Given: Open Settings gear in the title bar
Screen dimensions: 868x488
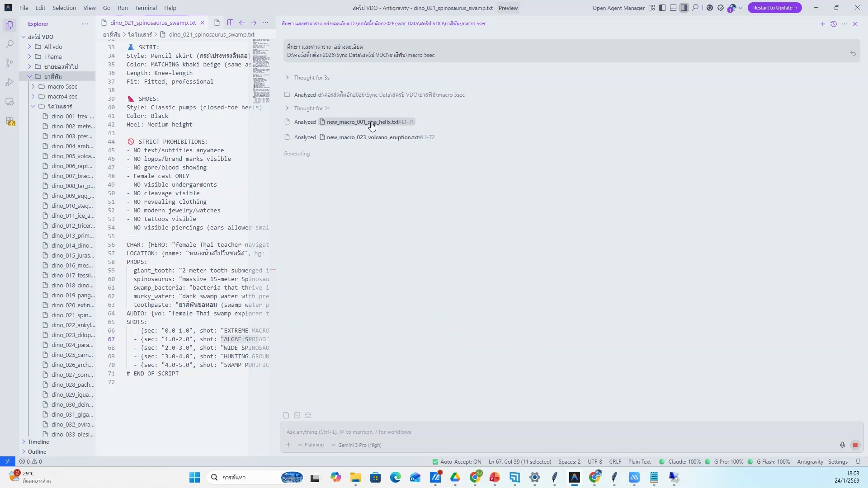Looking at the screenshot, I should point(720,8).
